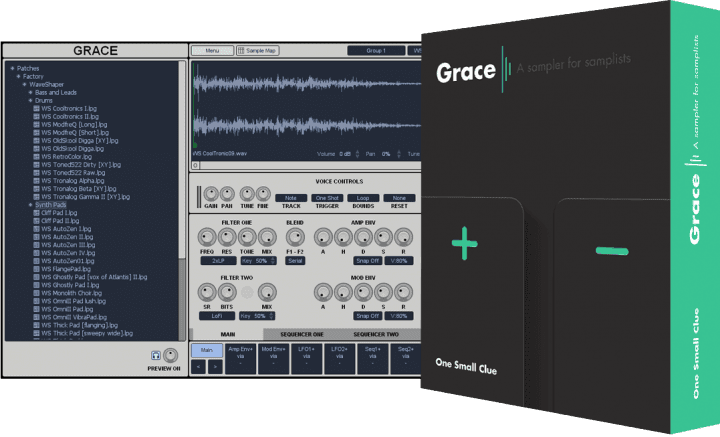This screenshot has height=437, width=720.
Task: Switch to the SEQUENCER ONE tab
Action: [x=302, y=334]
